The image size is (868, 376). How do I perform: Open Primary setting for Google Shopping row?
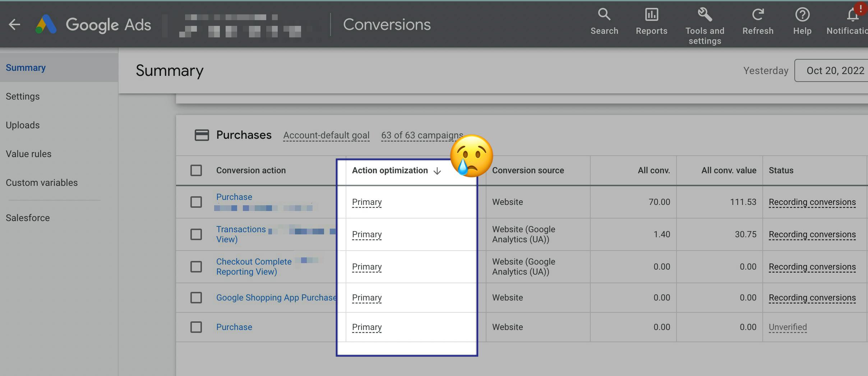pyautogui.click(x=367, y=298)
